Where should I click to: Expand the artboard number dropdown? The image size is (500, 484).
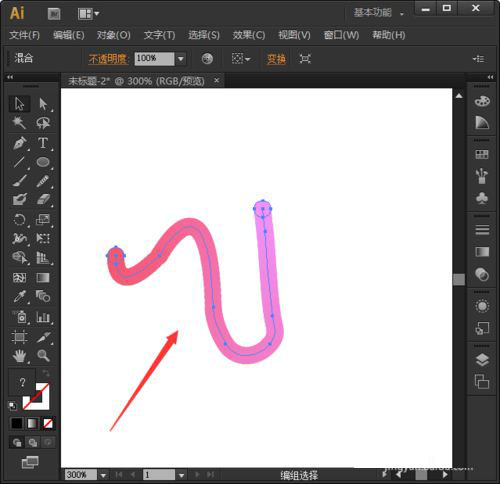pyautogui.click(x=181, y=475)
